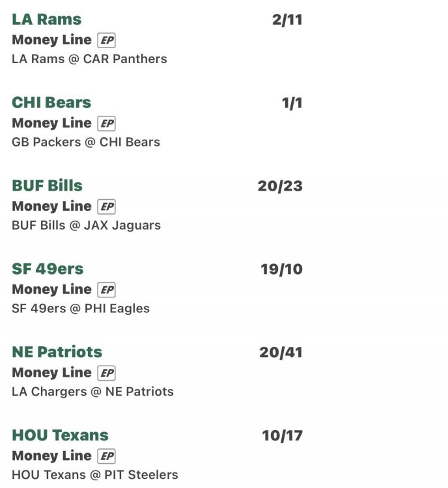
Task: Open the HOU Texans selection
Action: click(60, 436)
